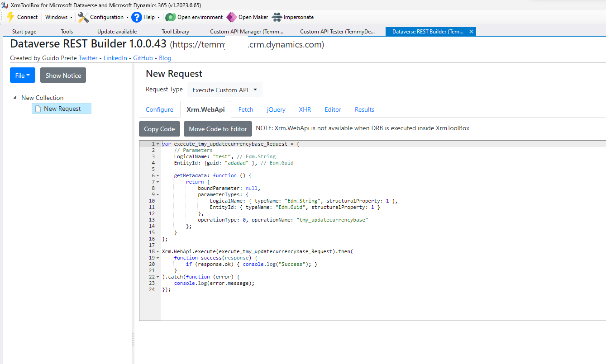Click the Show Notice button
This screenshot has height=364, width=606.
coord(63,75)
